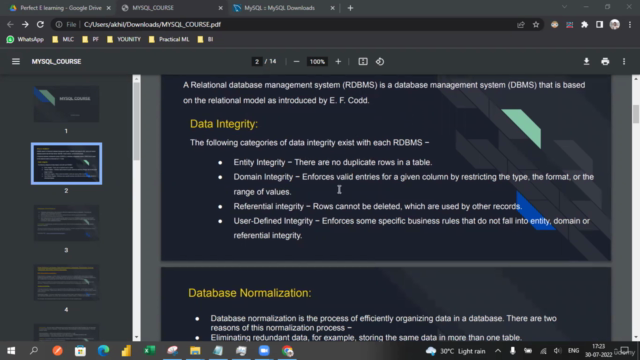Open the Chrome profile avatar
Image resolution: width=640 pixels, height=360 pixels.
pyautogui.click(x=615, y=24)
